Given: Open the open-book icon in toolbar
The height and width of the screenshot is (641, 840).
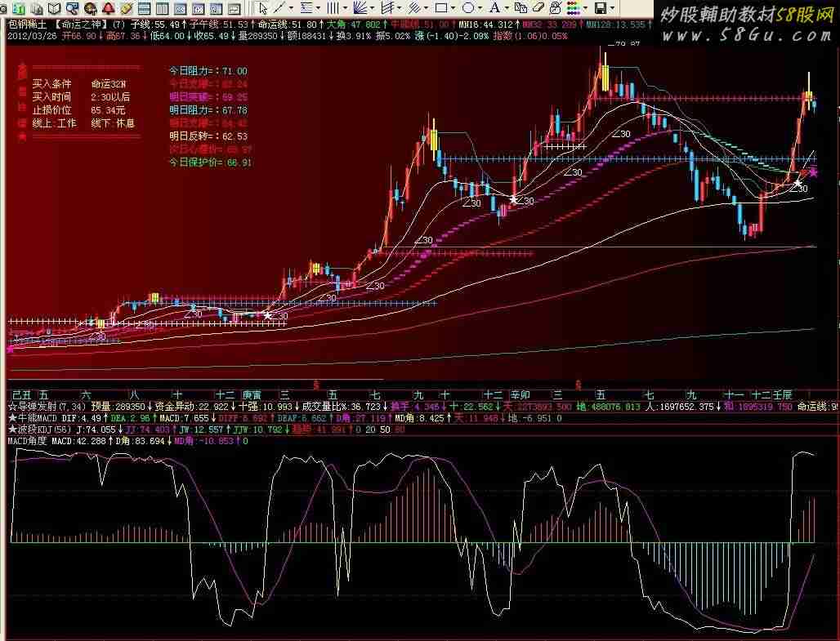Looking at the screenshot, I should click(x=54, y=8).
